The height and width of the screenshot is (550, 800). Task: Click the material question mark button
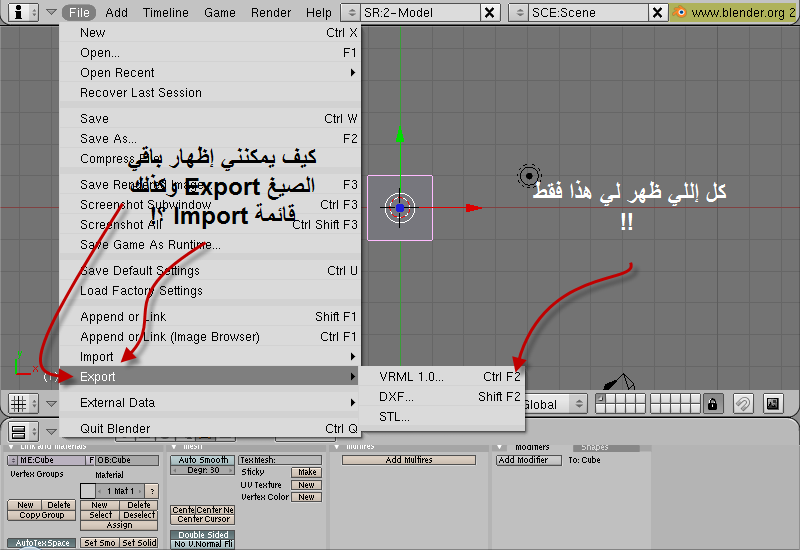point(152,491)
